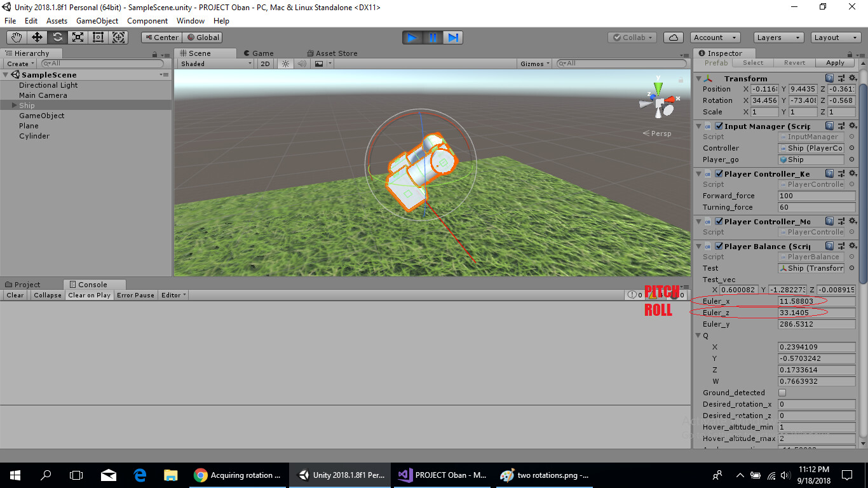Collapse the Q foldout in Player Balance
Viewport: 868px width, 488px height.
click(x=698, y=335)
